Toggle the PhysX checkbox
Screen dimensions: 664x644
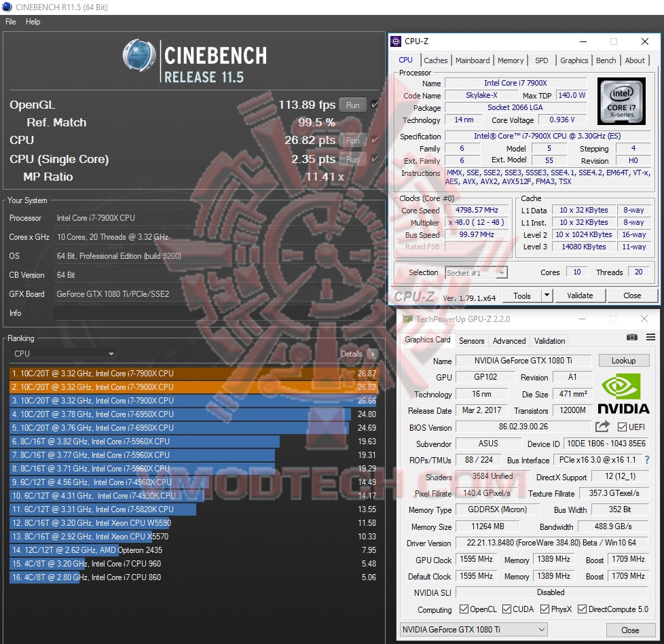click(545, 609)
